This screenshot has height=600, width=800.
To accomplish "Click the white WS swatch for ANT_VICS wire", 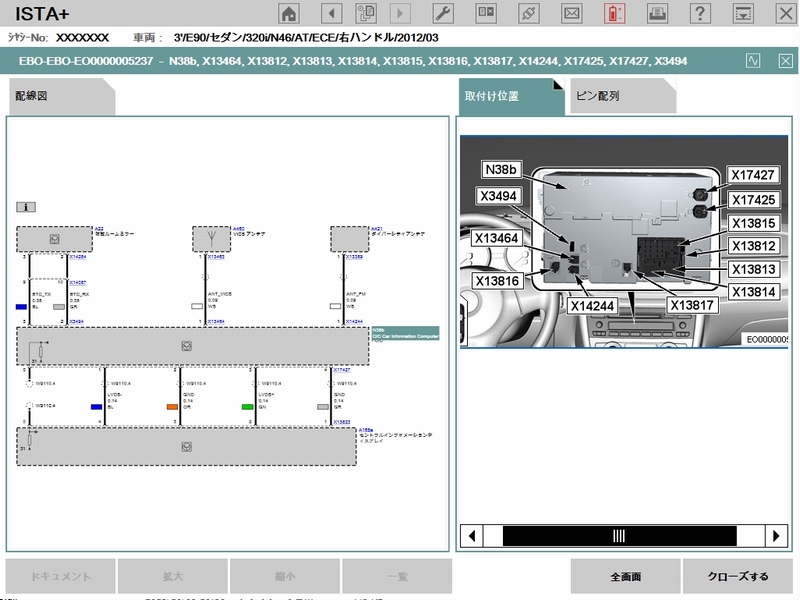I will [197, 307].
